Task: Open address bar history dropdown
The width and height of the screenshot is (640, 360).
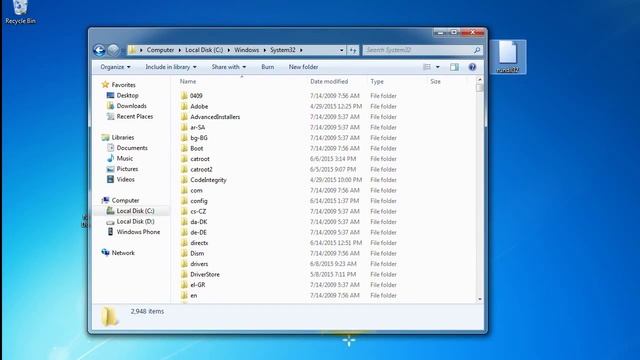Action: tap(342, 50)
